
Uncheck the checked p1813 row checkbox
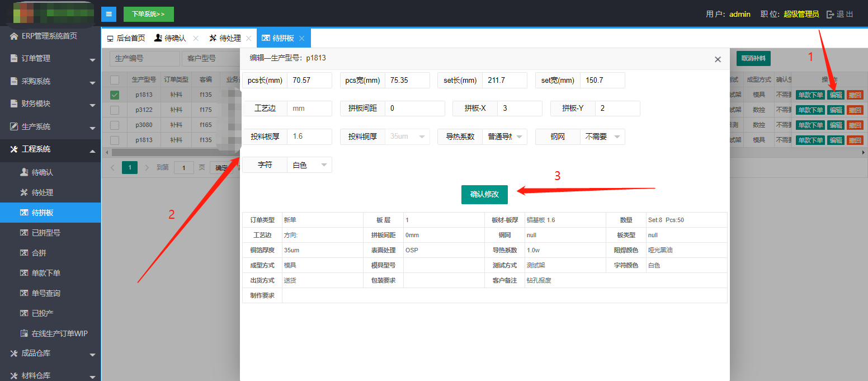tap(115, 95)
